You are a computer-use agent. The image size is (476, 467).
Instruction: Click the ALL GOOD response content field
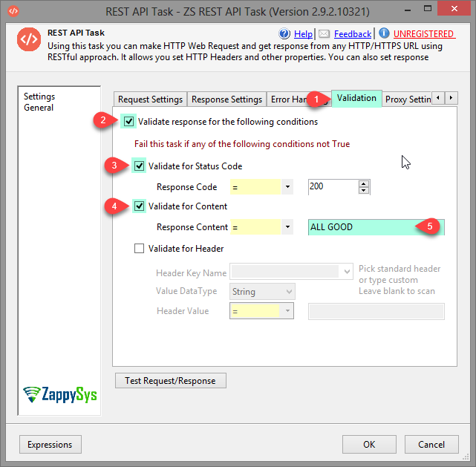point(376,227)
